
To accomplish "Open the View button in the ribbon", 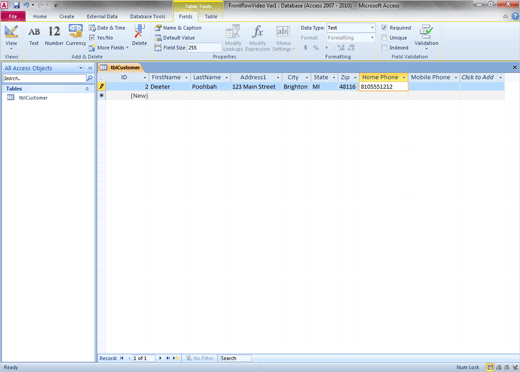I will 11,36.
